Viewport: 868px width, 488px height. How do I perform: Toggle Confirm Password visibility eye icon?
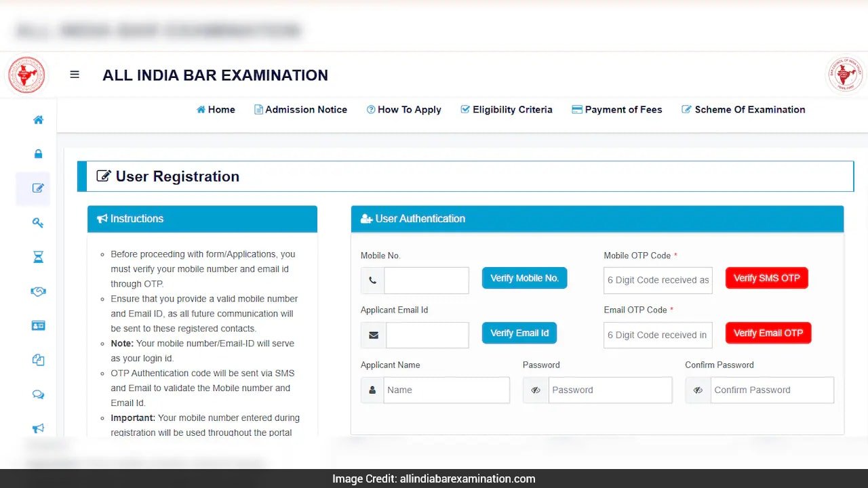point(698,390)
